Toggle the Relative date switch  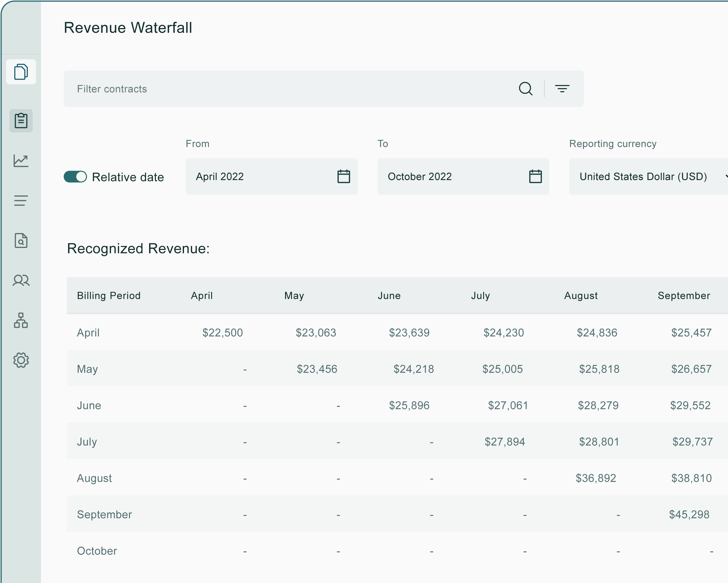75,177
